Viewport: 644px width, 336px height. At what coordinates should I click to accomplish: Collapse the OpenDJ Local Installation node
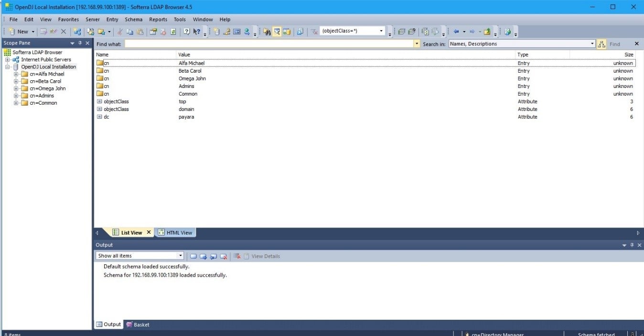[8, 67]
